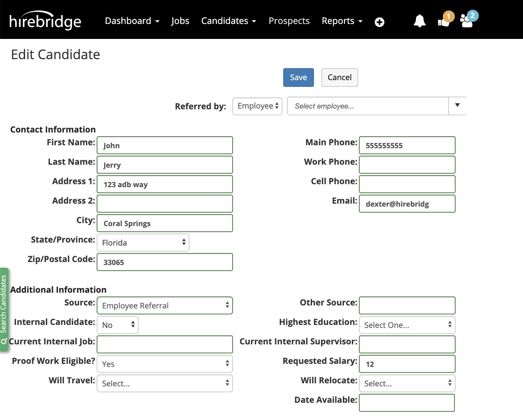Save the candidate edits

click(298, 77)
